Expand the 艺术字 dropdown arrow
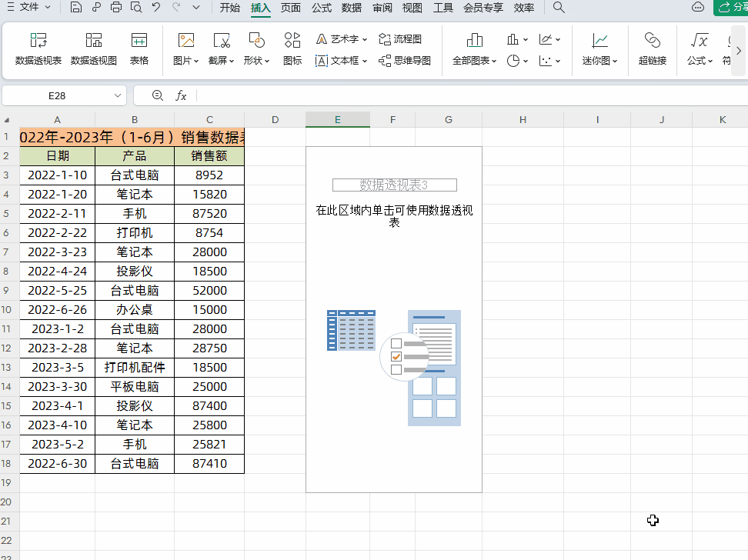Viewport: 748px width, 560px height. click(365, 39)
